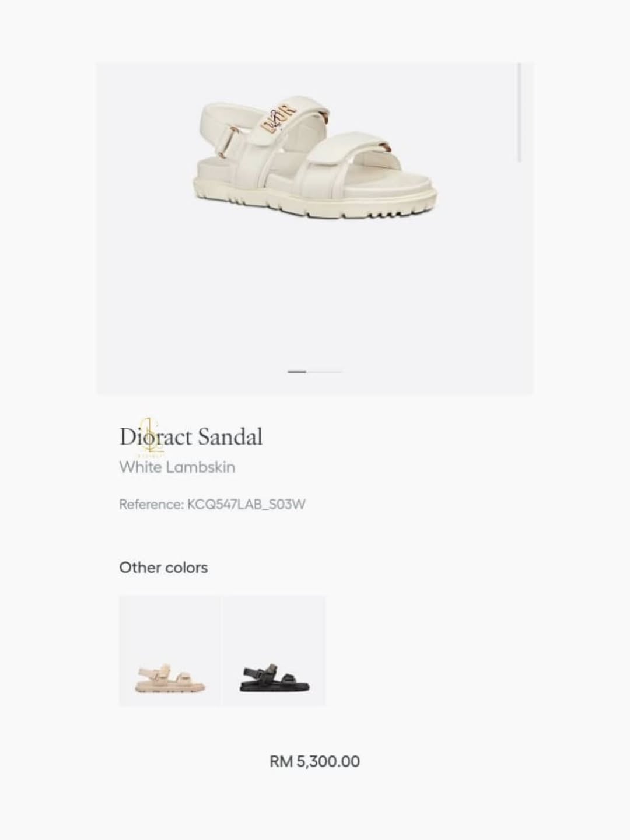Viewport: 630px width, 840px height.
Task: Click the Other colors heading
Action: click(163, 568)
